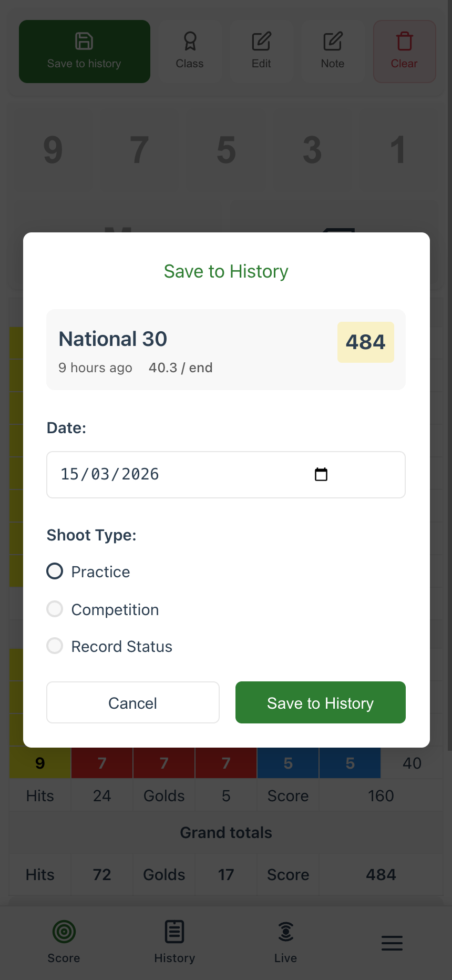Select the Practice shoot type
The height and width of the screenshot is (980, 452).
click(55, 571)
